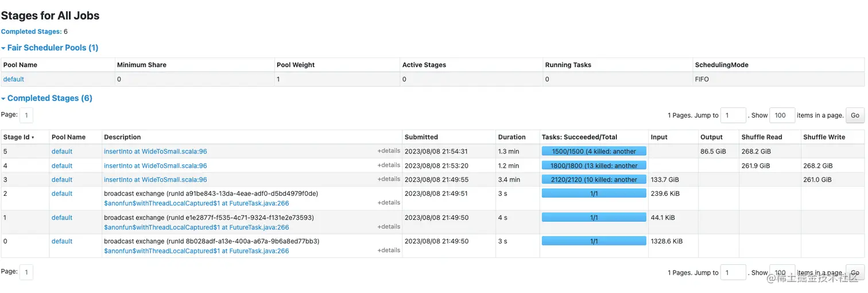Image resolution: width=868 pixels, height=293 pixels.
Task: Select the 2023/08/08 21:54:31 submitted cell
Action: (449, 152)
